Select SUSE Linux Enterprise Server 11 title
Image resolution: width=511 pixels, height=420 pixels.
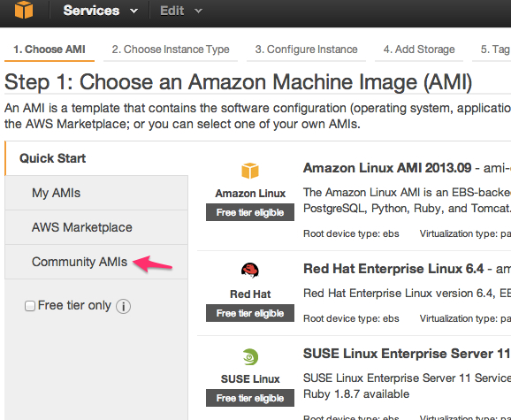[x=407, y=354]
